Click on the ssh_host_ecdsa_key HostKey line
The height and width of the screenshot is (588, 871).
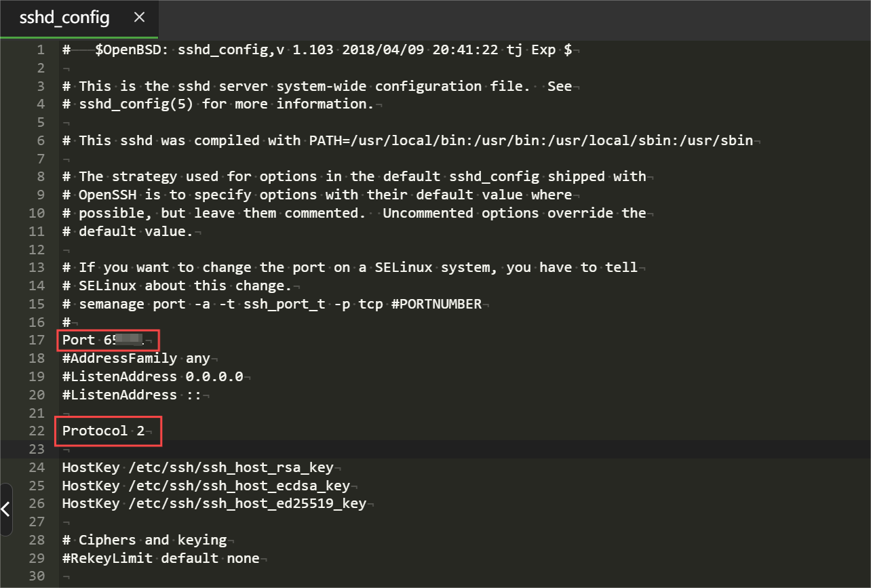click(x=206, y=486)
